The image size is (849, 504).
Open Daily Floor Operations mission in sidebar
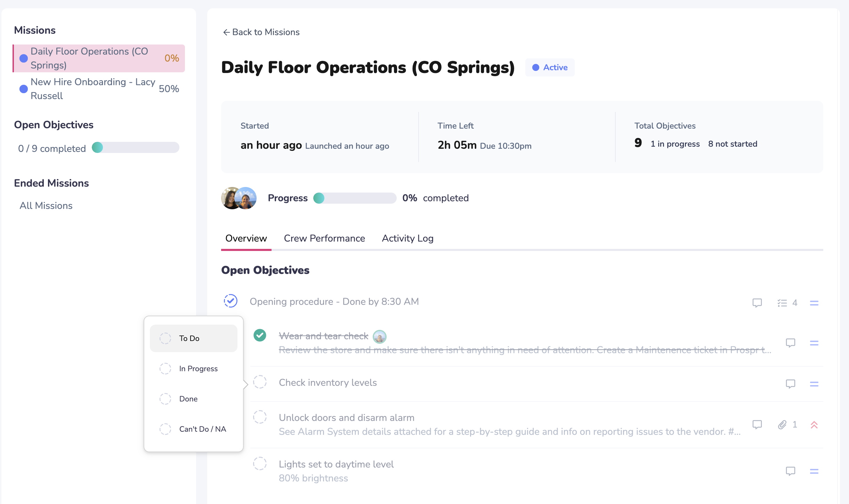(x=99, y=58)
